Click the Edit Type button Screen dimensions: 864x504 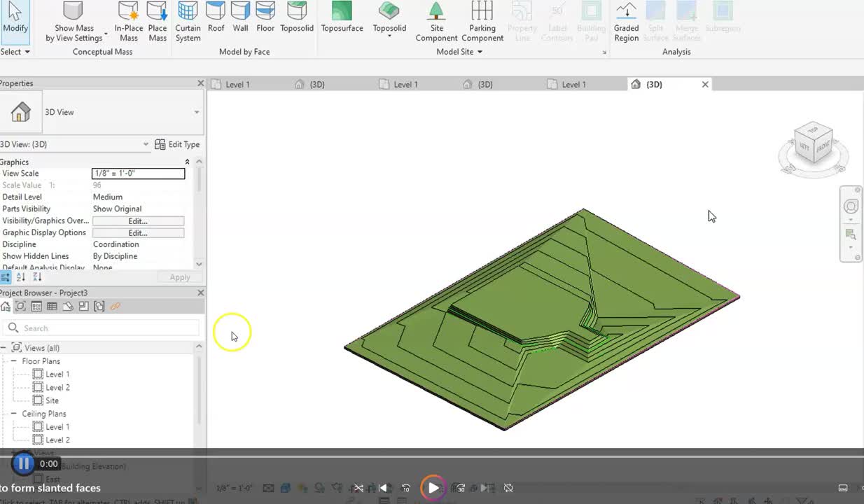tap(177, 144)
